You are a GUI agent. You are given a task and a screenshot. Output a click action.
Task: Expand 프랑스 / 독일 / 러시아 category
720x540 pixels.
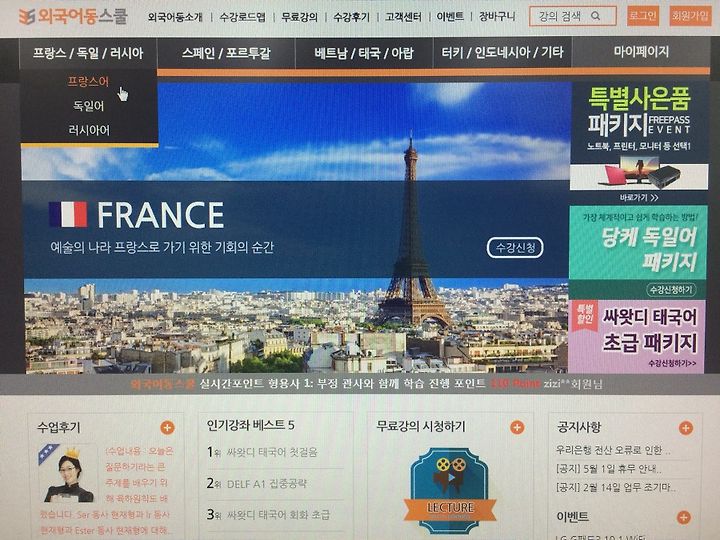click(x=88, y=53)
